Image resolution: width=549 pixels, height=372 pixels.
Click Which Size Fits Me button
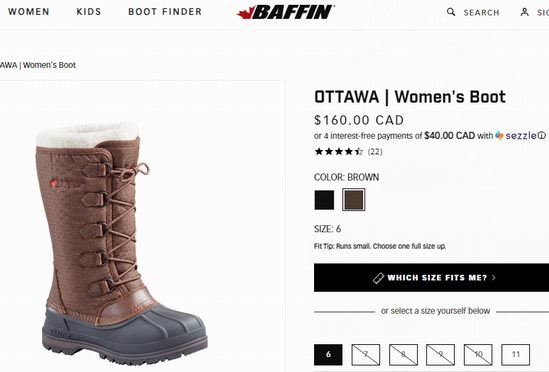click(x=431, y=278)
